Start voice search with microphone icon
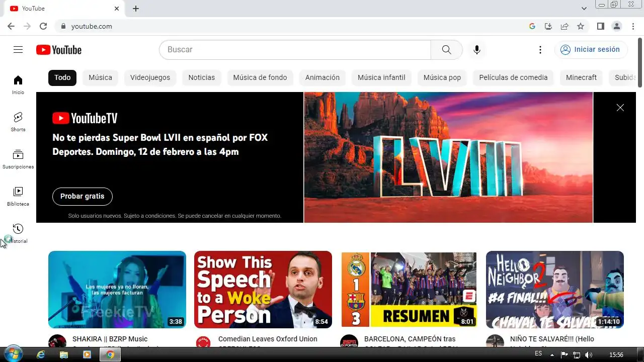The image size is (644, 362). tap(477, 50)
